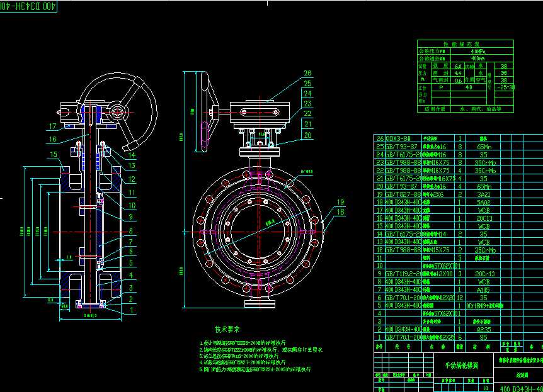The height and width of the screenshot is (392, 543).
Task: Select the 性能规范表 table title
Action: point(461,44)
